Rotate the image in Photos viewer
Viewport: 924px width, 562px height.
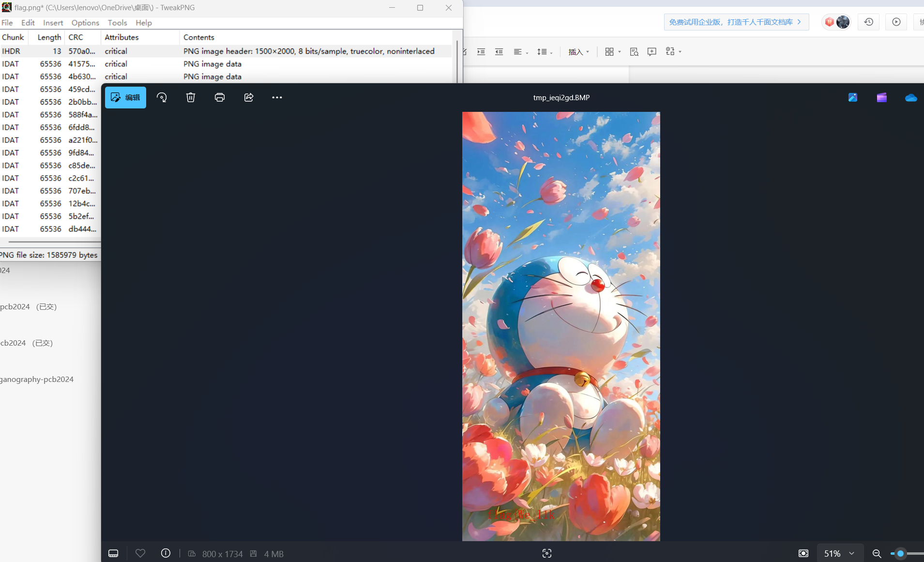coord(162,97)
